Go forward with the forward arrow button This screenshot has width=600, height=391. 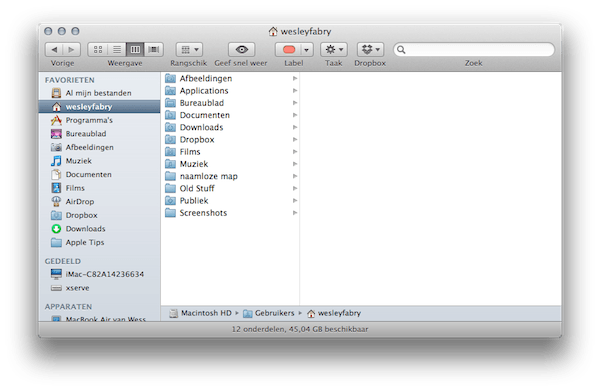(72, 49)
